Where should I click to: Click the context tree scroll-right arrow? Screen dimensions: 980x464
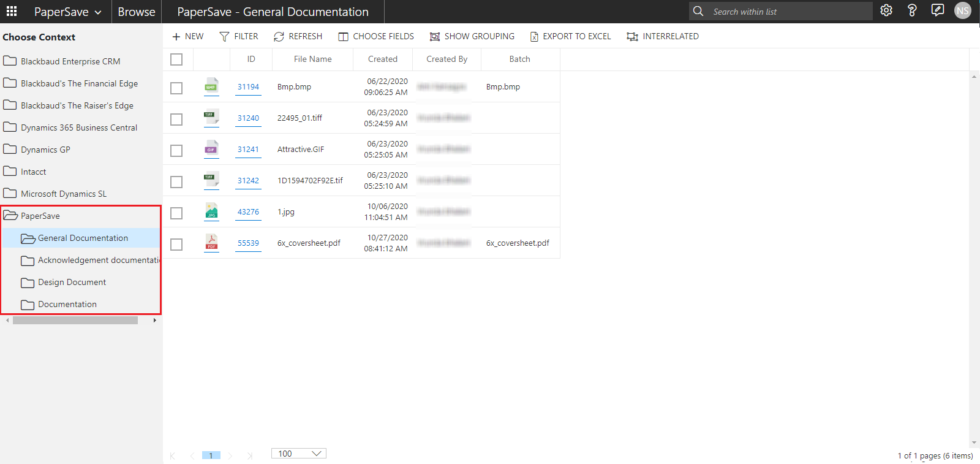155,320
